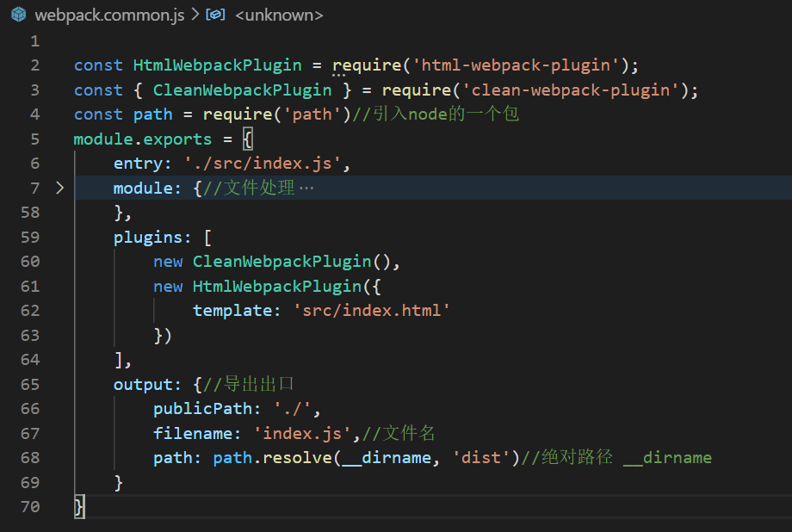Viewport: 792px width, 532px height.
Task: Click './src/index.js' entry string
Action: coord(263,164)
